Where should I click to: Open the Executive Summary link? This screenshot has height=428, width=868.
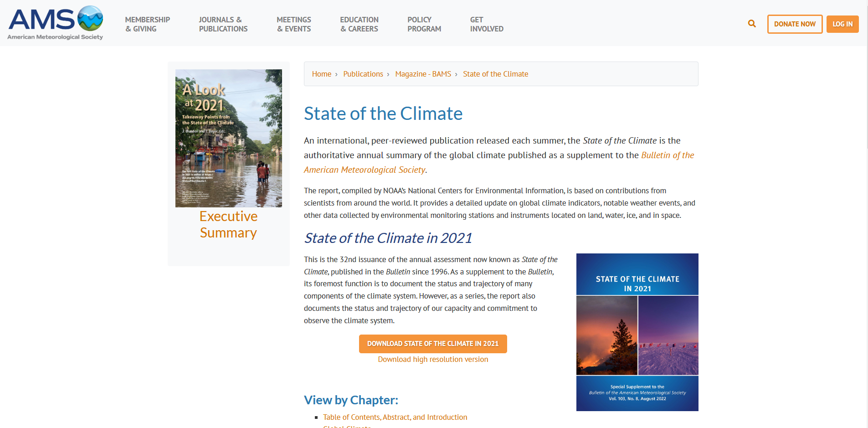pyautogui.click(x=228, y=224)
